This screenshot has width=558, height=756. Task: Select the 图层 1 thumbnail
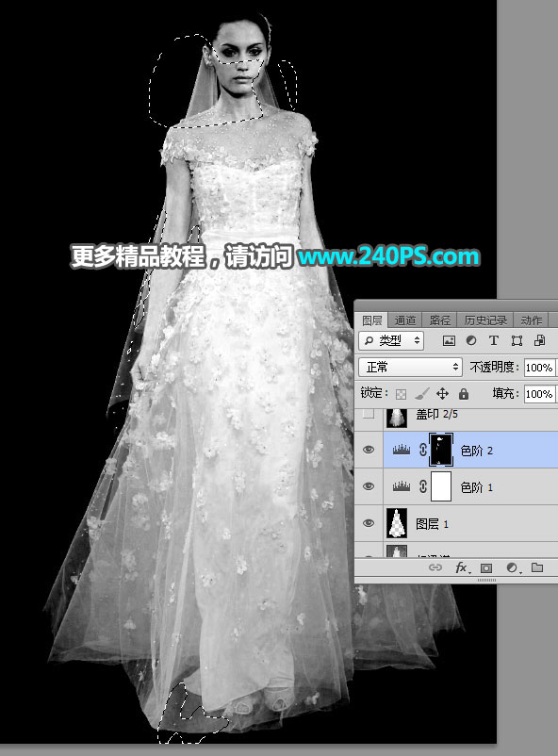coord(397,523)
